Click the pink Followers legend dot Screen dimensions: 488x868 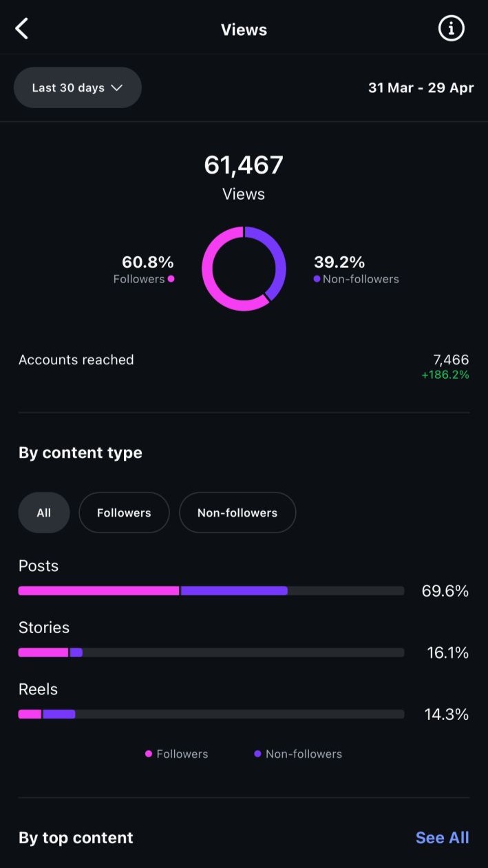click(x=149, y=754)
